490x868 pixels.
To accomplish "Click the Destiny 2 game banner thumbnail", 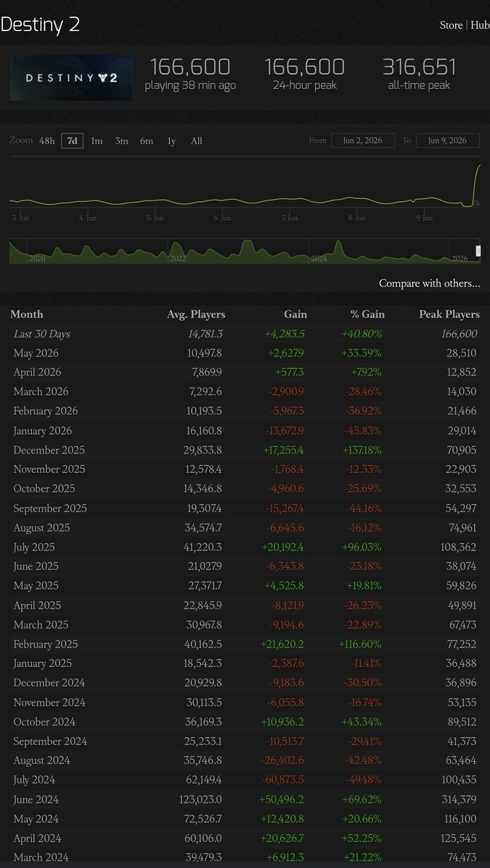I will click(x=71, y=77).
